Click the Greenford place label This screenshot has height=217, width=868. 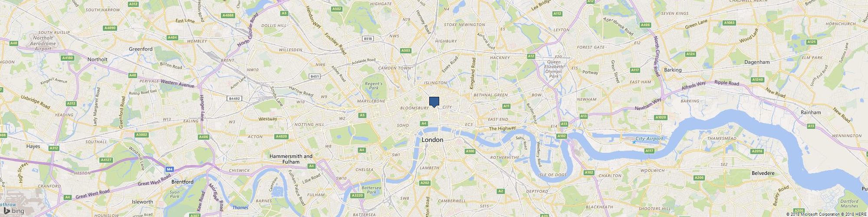coord(141,49)
